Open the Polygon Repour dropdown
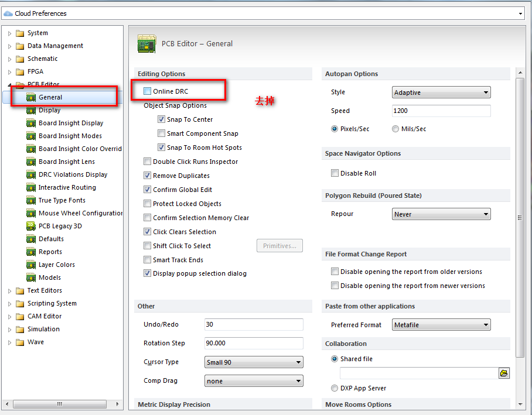Viewport: 532px width, 415px height. [441, 214]
